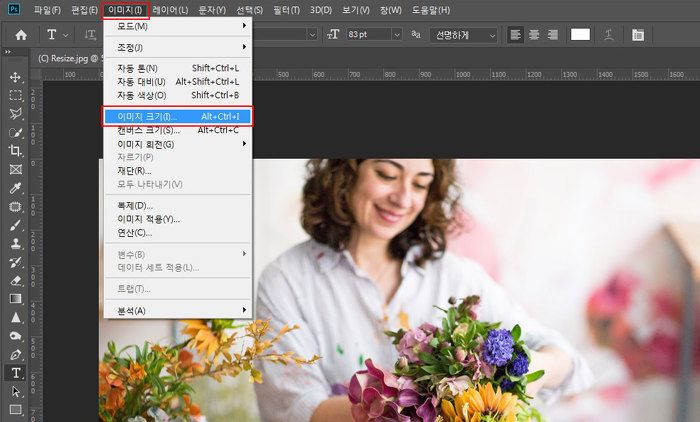This screenshot has width=700, height=422.
Task: Click the Photoshop Ps logo icon
Action: [x=14, y=9]
